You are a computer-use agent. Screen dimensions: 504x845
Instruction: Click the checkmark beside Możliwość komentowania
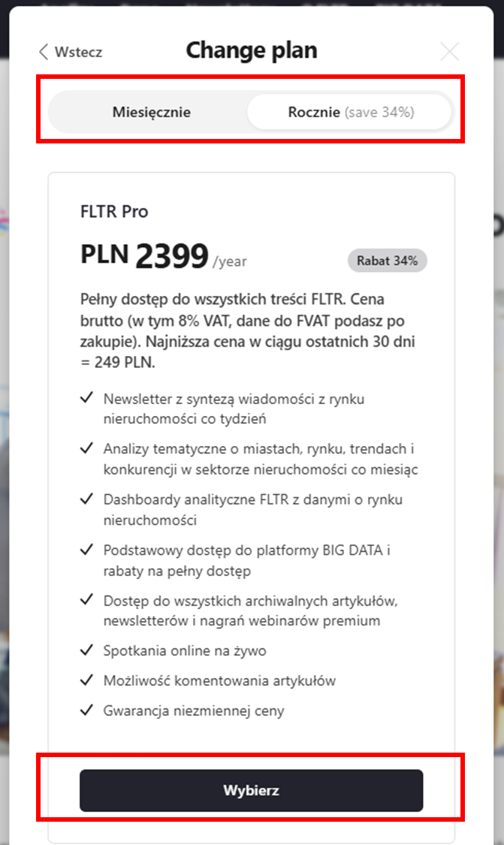tap(86, 680)
